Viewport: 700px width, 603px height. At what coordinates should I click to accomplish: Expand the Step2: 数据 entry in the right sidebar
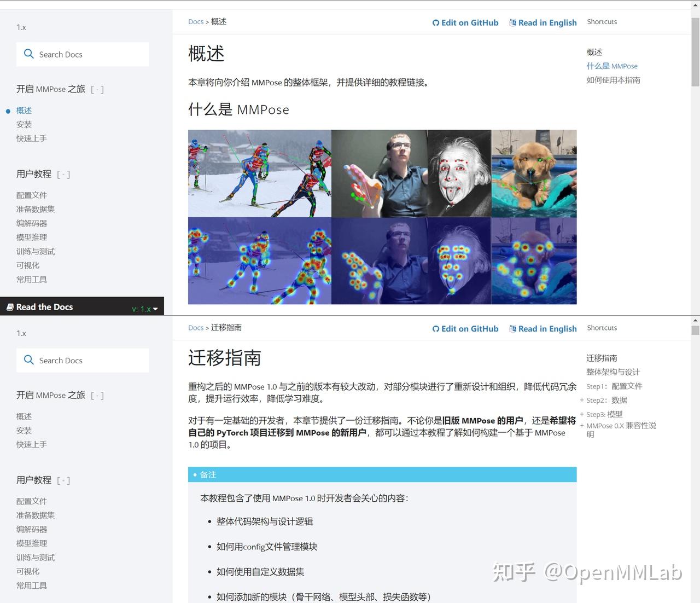pos(581,400)
